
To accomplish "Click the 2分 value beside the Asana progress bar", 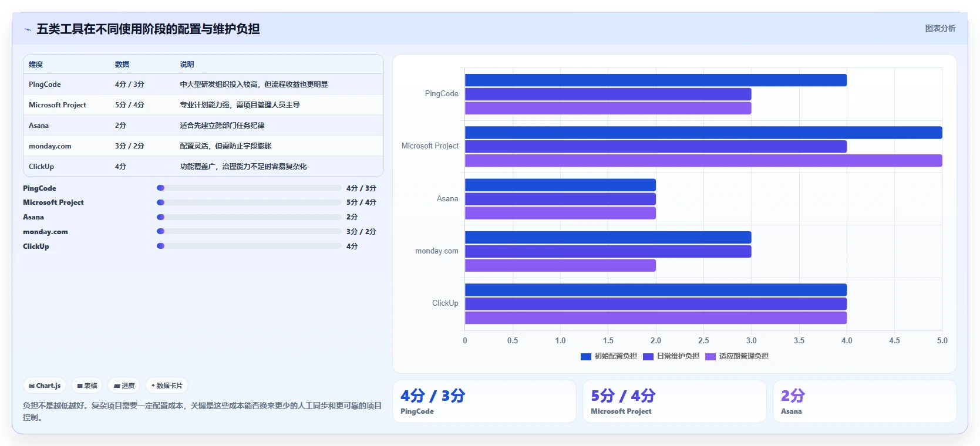I will 352,217.
